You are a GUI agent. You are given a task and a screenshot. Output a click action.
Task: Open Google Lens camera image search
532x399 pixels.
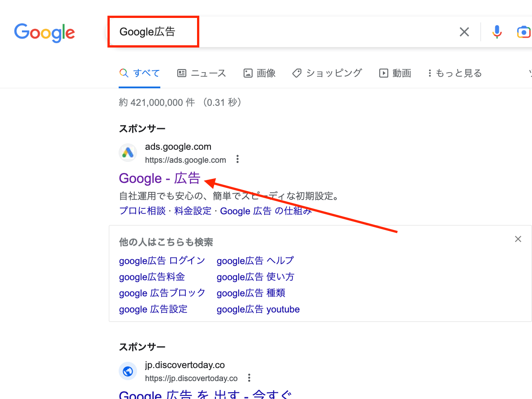(x=523, y=32)
